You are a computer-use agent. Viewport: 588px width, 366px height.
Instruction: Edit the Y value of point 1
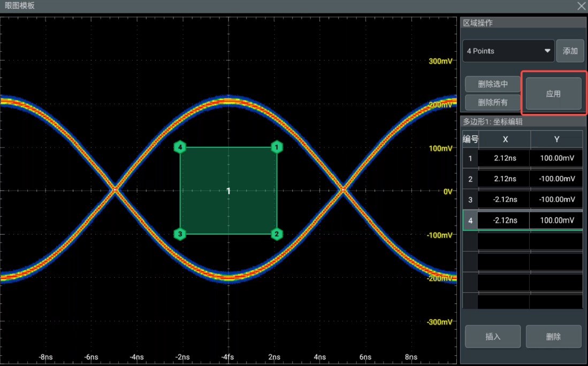pyautogui.click(x=556, y=158)
